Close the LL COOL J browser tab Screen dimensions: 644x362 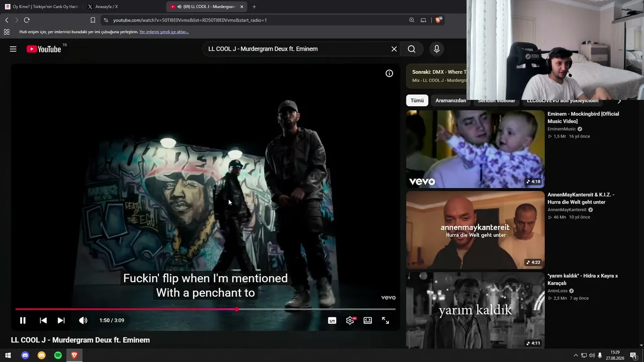[242, 7]
